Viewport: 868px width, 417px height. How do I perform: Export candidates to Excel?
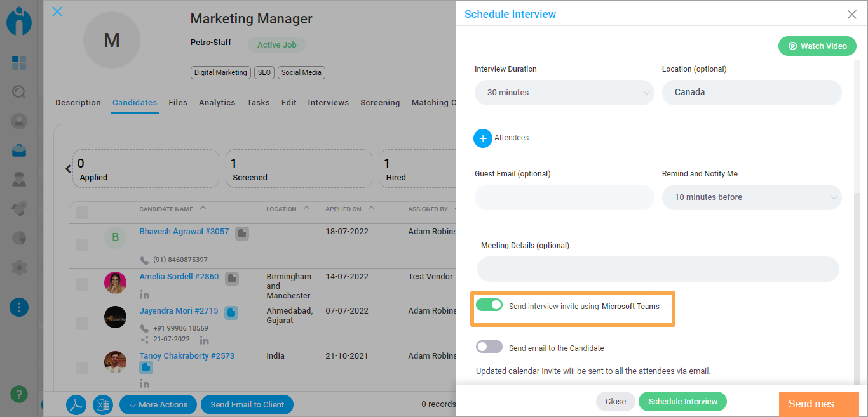[102, 404]
